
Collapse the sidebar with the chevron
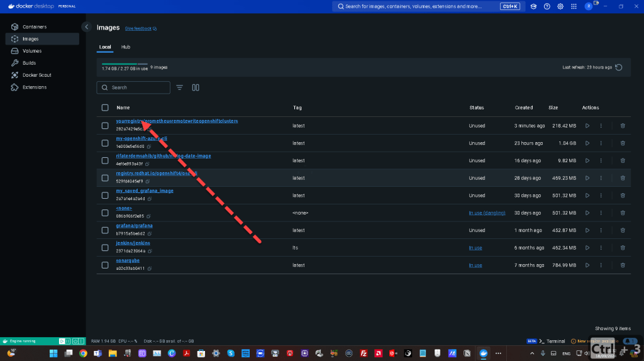86,27
